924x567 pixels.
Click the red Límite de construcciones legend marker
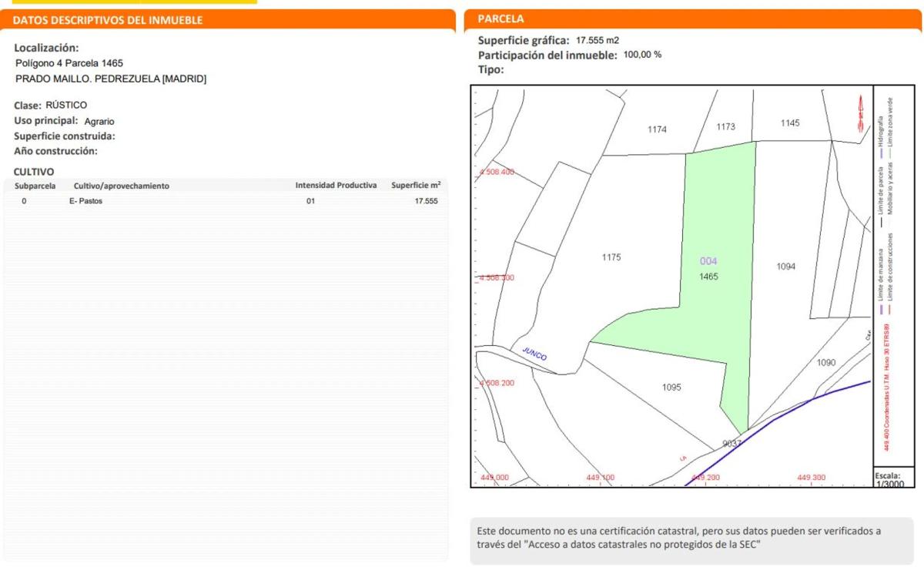click(890, 308)
